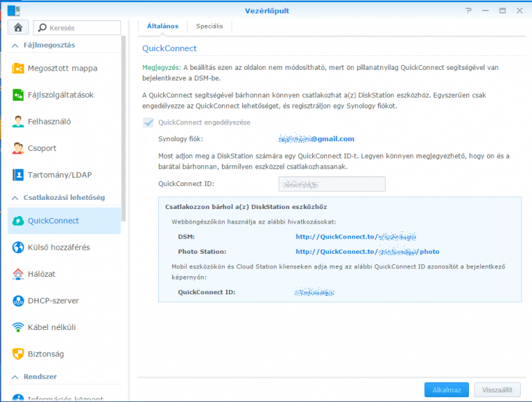532x402 pixels.
Task: Click 'Csatlakozzon bárhol a(z) DiskStation eszközhöz' heading
Action: pos(246,207)
